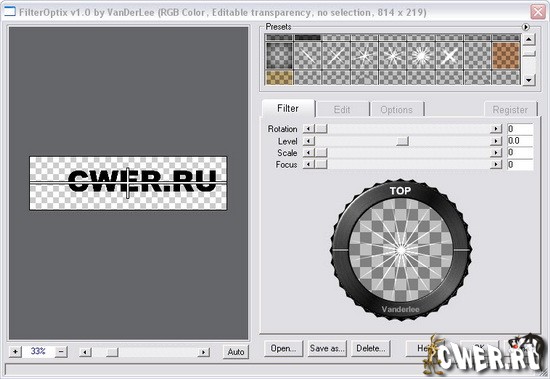Decrease Rotation with its left arrow
Viewport: 550px width, 379px height.
click(308, 129)
